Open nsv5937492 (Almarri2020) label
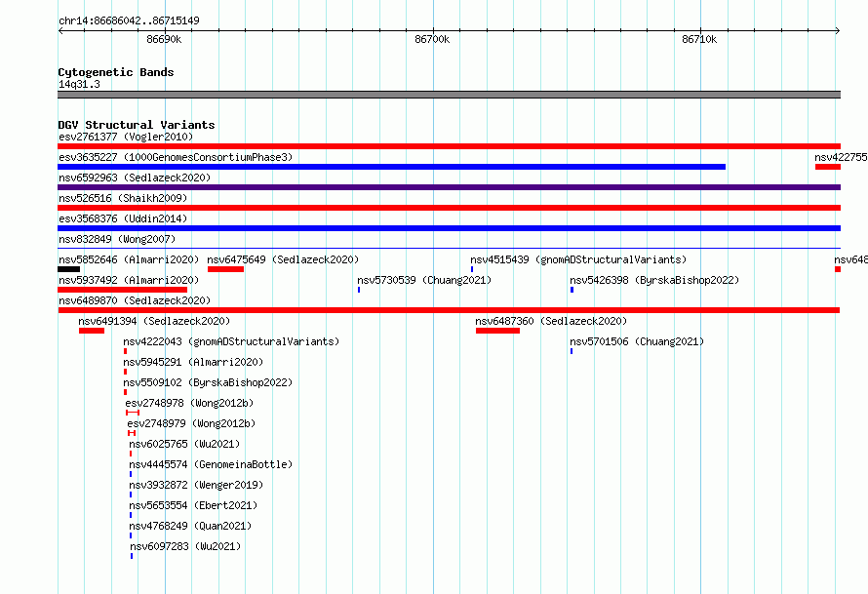The height and width of the screenshot is (594, 868). coord(129,280)
